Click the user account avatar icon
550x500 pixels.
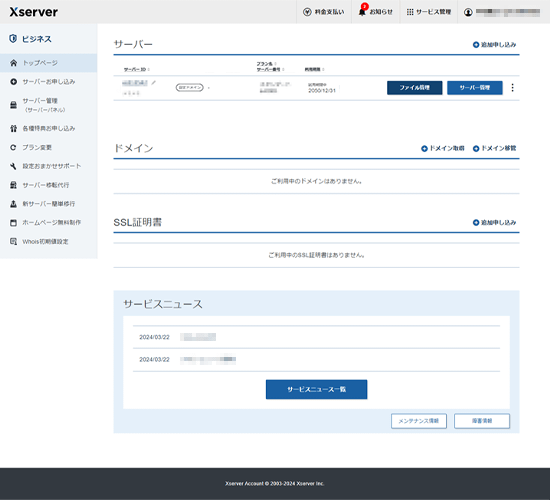tap(468, 12)
